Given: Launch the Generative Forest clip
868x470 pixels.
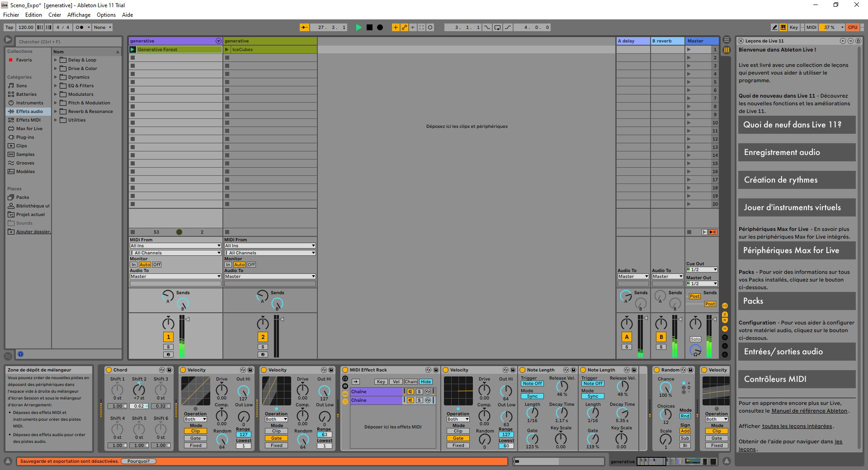Looking at the screenshot, I should tap(133, 50).
